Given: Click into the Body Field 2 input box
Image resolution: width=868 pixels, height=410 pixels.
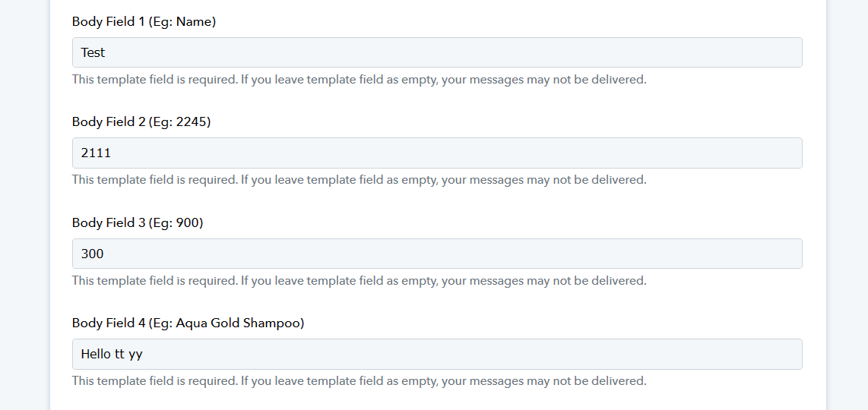Looking at the screenshot, I should click(x=437, y=153).
